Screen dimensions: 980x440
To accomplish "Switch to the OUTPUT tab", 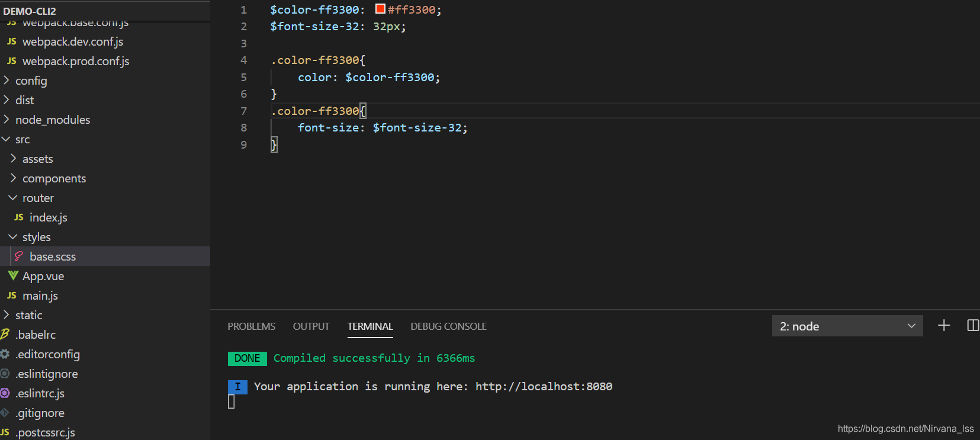I will tap(311, 326).
